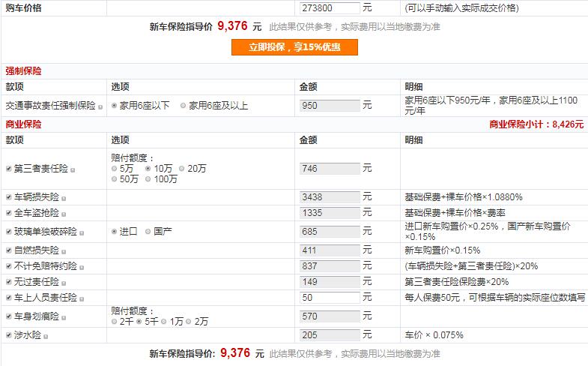Choose 5万 third-party coverage amount

pos(114,169)
